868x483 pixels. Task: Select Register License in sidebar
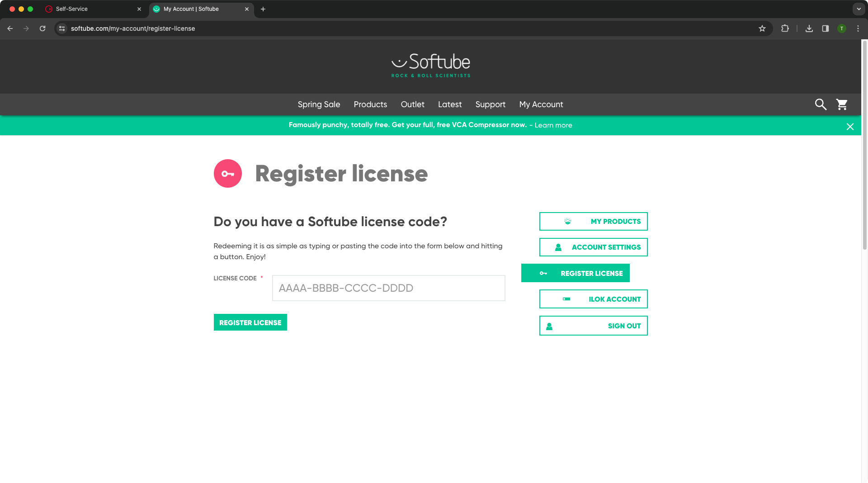575,273
